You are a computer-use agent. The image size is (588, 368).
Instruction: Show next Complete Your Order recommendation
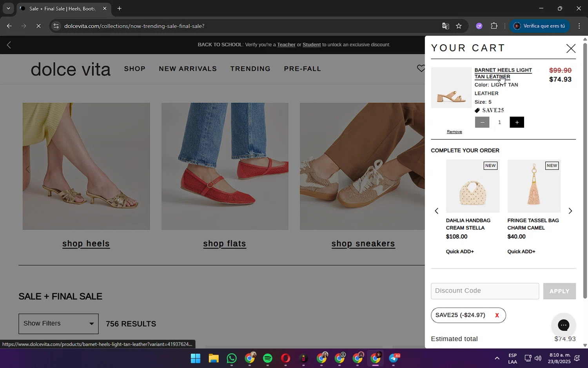coord(570,211)
